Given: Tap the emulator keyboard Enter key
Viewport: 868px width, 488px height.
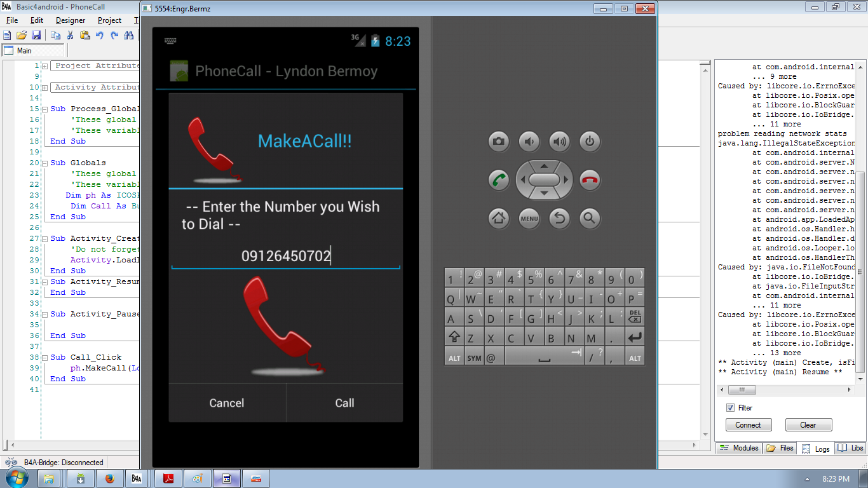Looking at the screenshot, I should click(x=635, y=337).
